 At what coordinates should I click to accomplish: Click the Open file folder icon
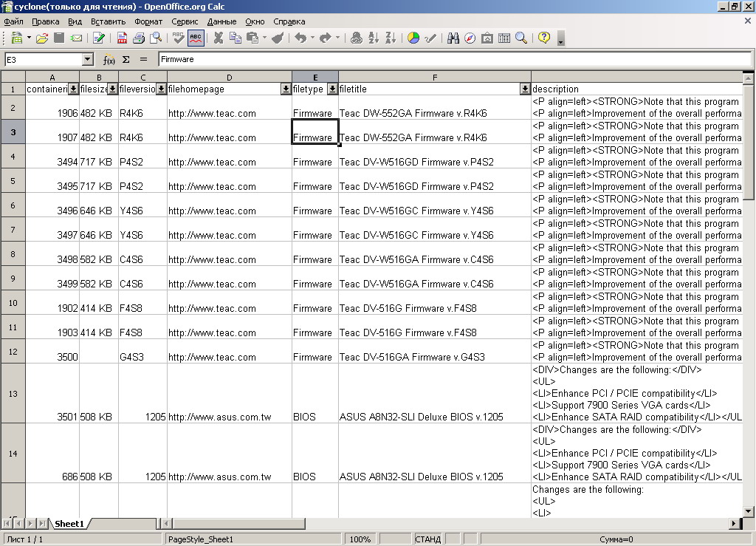tap(42, 38)
